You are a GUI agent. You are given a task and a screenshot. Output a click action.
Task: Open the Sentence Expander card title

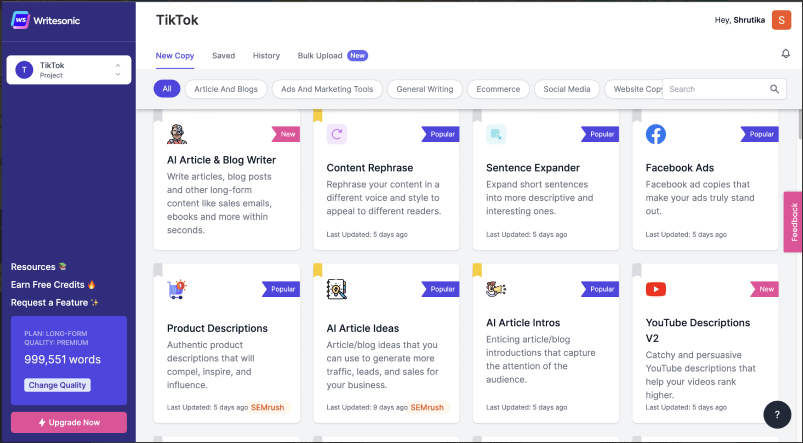coord(533,167)
